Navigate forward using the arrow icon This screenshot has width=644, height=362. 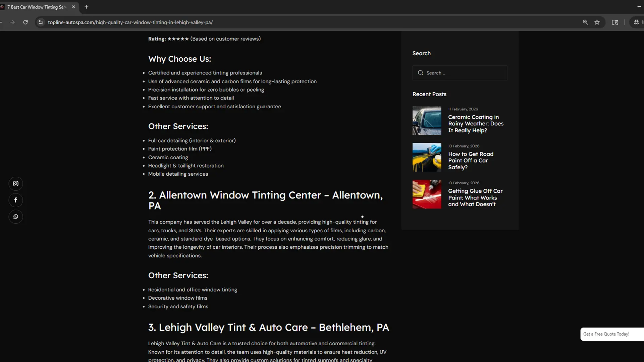pyautogui.click(x=13, y=22)
